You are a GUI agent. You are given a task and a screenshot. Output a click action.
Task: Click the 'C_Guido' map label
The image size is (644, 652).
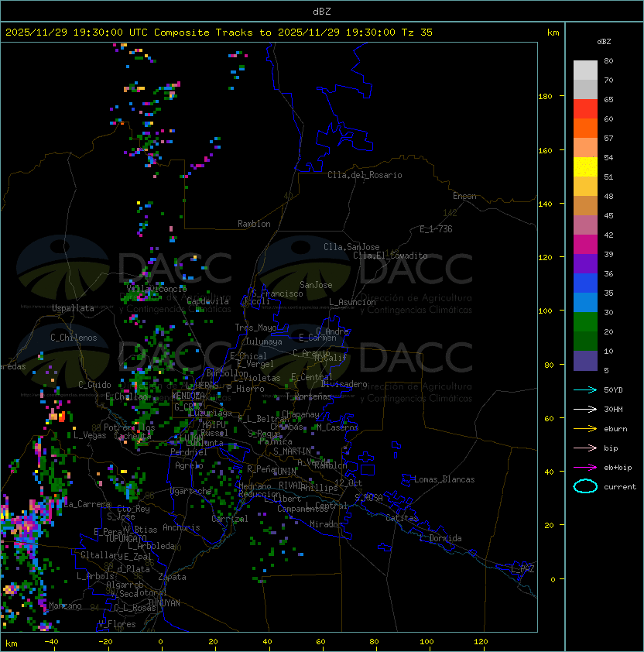94,385
